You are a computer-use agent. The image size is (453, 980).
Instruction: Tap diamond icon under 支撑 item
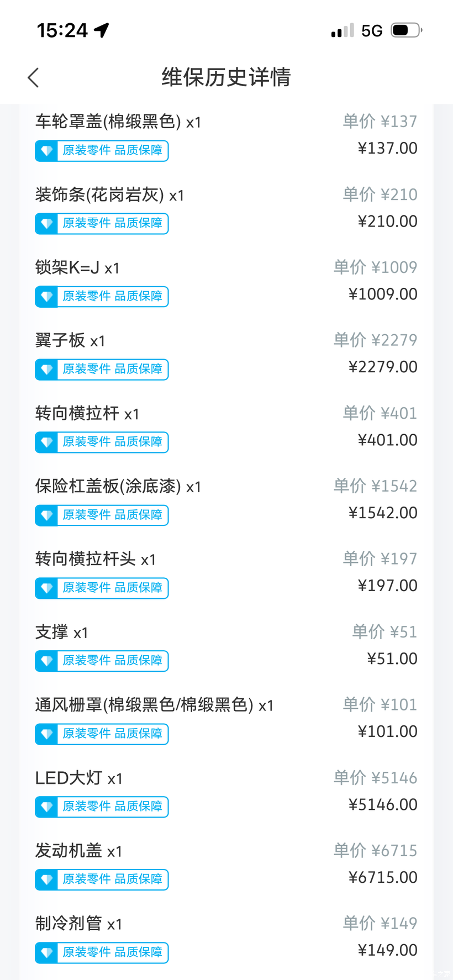[x=46, y=661]
